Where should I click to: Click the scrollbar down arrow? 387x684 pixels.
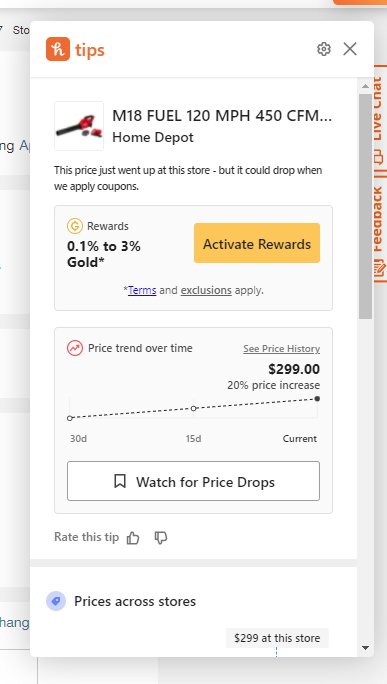(366, 648)
